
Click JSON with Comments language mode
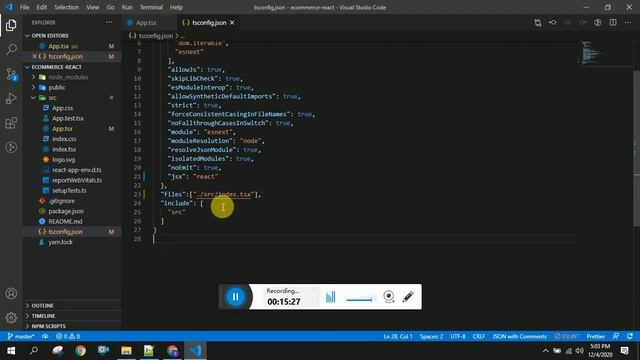(519, 336)
